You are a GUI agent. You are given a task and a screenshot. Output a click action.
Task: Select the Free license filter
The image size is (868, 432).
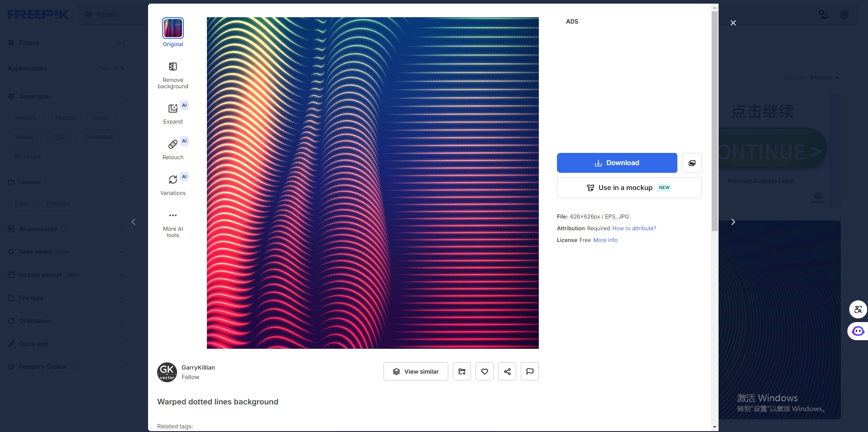[21, 204]
